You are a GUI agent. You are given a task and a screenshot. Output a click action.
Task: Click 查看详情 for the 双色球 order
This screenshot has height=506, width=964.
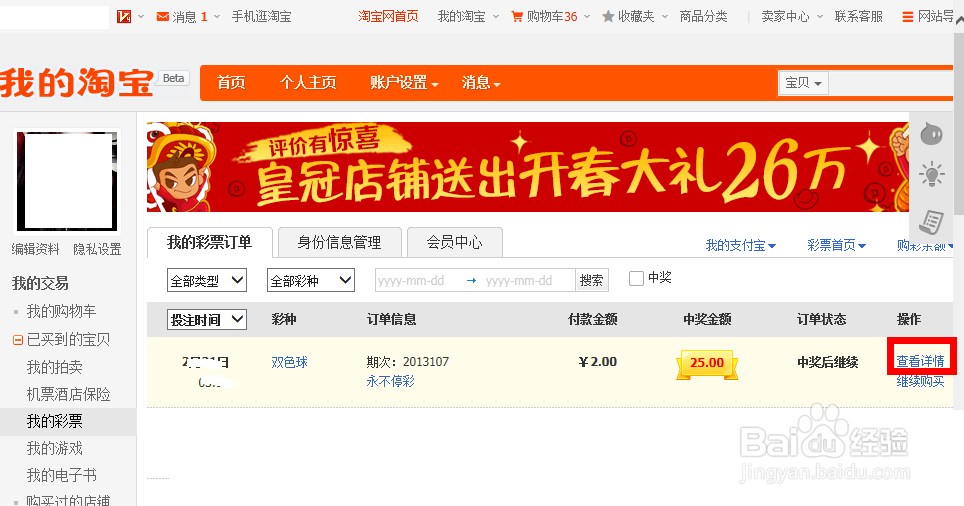tap(920, 362)
